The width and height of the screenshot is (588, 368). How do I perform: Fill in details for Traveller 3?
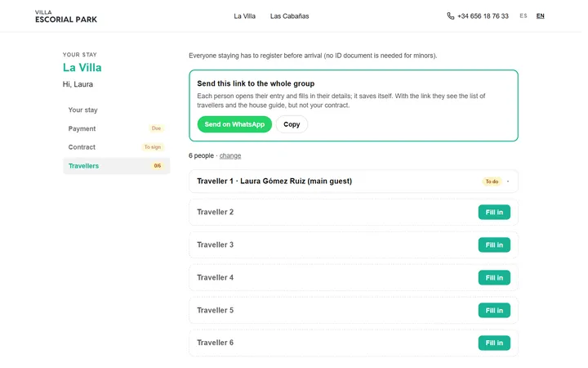[x=494, y=245]
